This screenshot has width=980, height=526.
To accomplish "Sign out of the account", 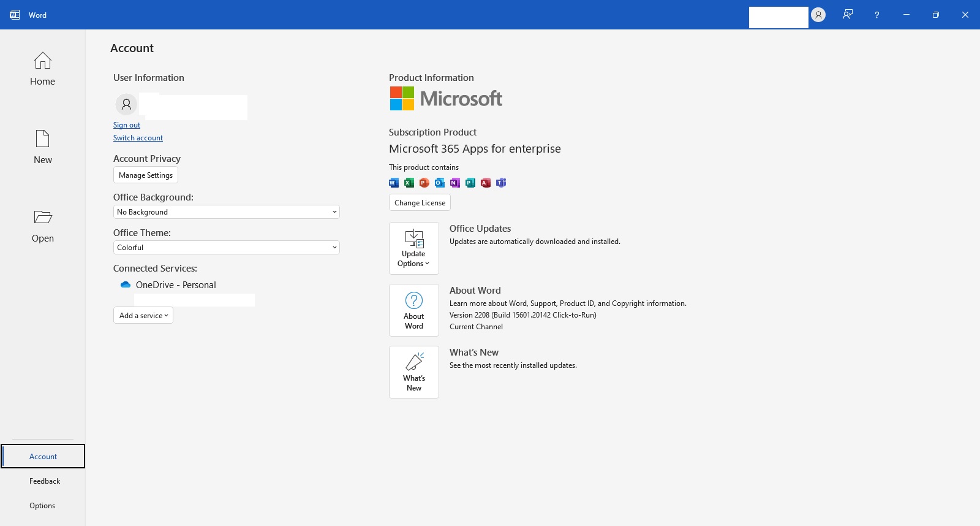I will 127,125.
